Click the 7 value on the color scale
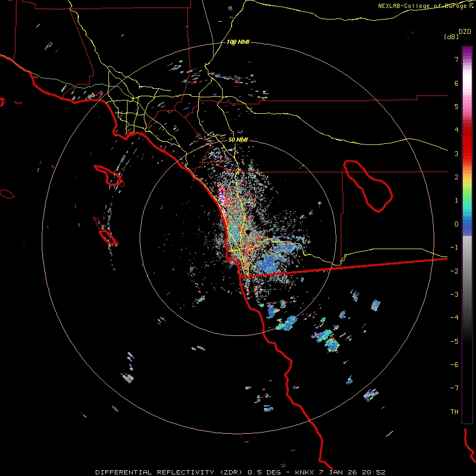Viewport: 476px width, 476px height. pos(456,59)
